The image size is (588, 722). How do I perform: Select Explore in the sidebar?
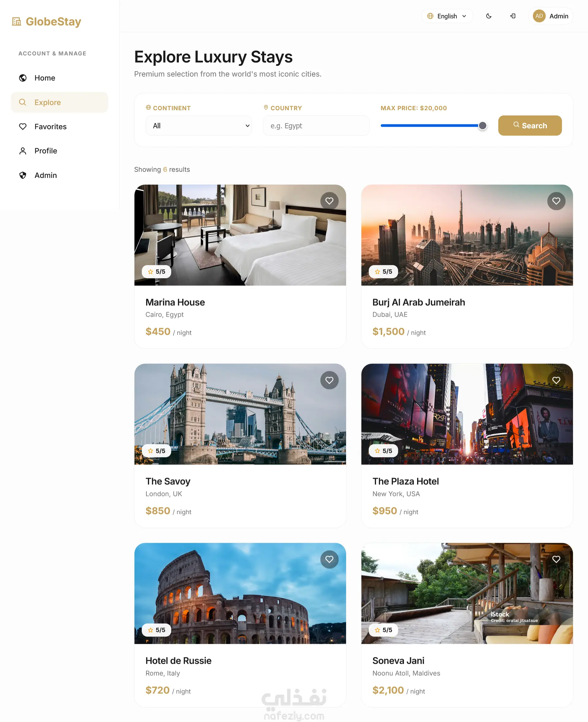coord(60,102)
